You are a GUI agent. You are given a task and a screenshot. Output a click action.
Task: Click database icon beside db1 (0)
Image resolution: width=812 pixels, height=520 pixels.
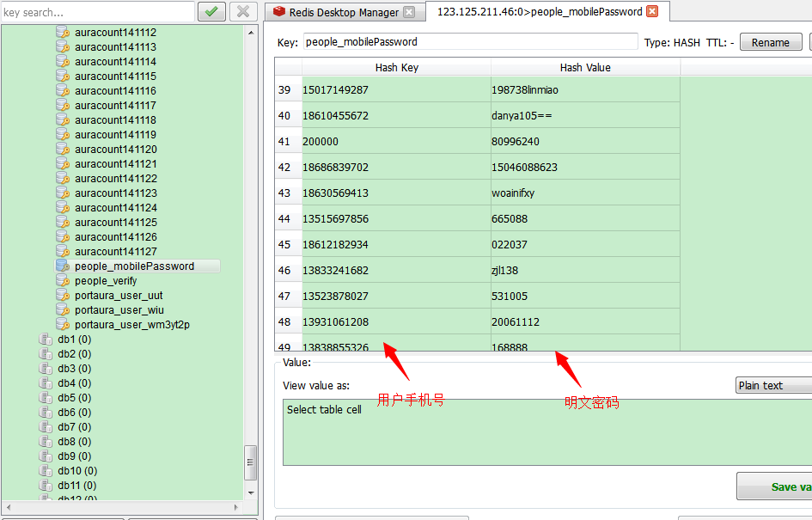pyautogui.click(x=46, y=340)
